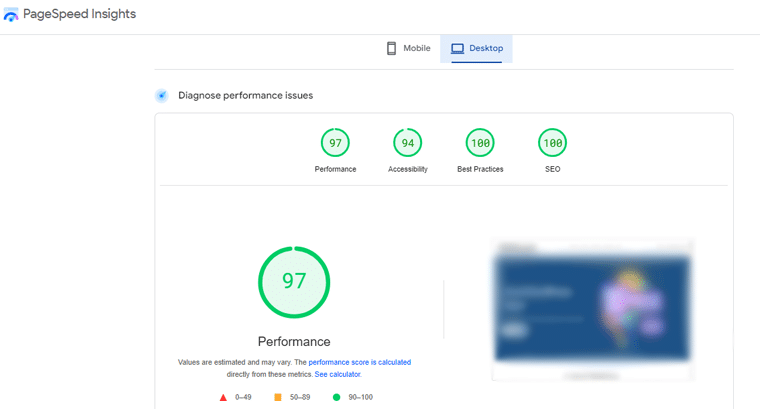This screenshot has height=409, width=760.
Task: Click the Best Practices label
Action: tap(480, 169)
